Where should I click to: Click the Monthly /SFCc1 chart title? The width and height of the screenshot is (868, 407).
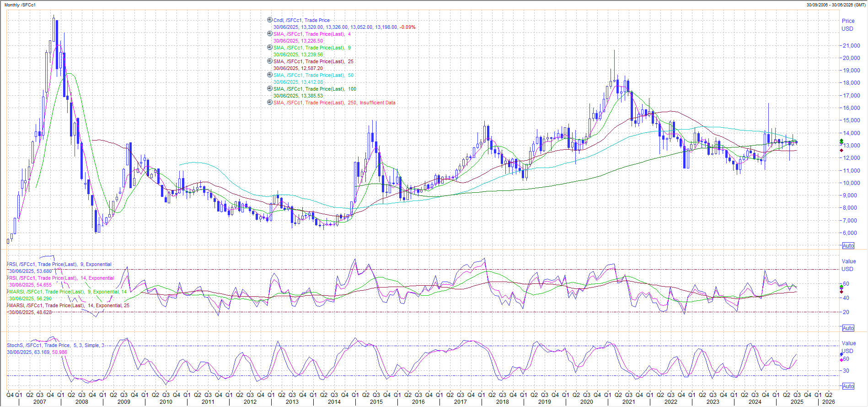tap(20, 5)
